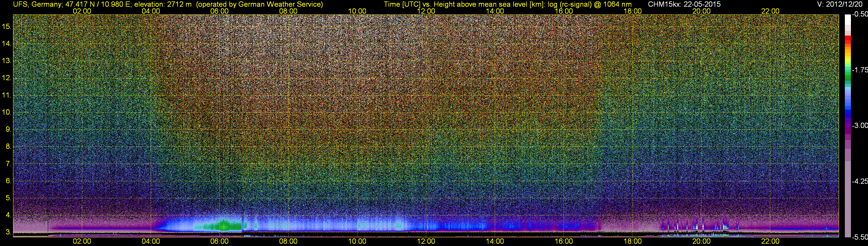Image resolution: width=868 pixels, height=246 pixels.
Task: Click the 02:00 label on the bottom time axis
Action: 82,242
